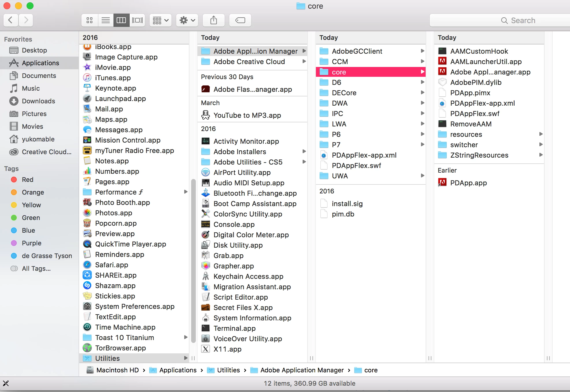Expand the resources folder arrow
The height and width of the screenshot is (392, 570).
[541, 134]
